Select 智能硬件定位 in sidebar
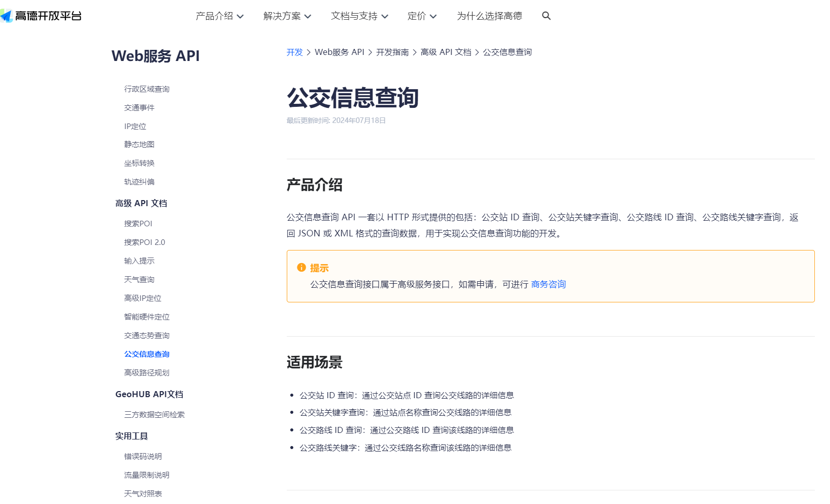Image resolution: width=830 pixels, height=504 pixels. pyautogui.click(x=147, y=317)
